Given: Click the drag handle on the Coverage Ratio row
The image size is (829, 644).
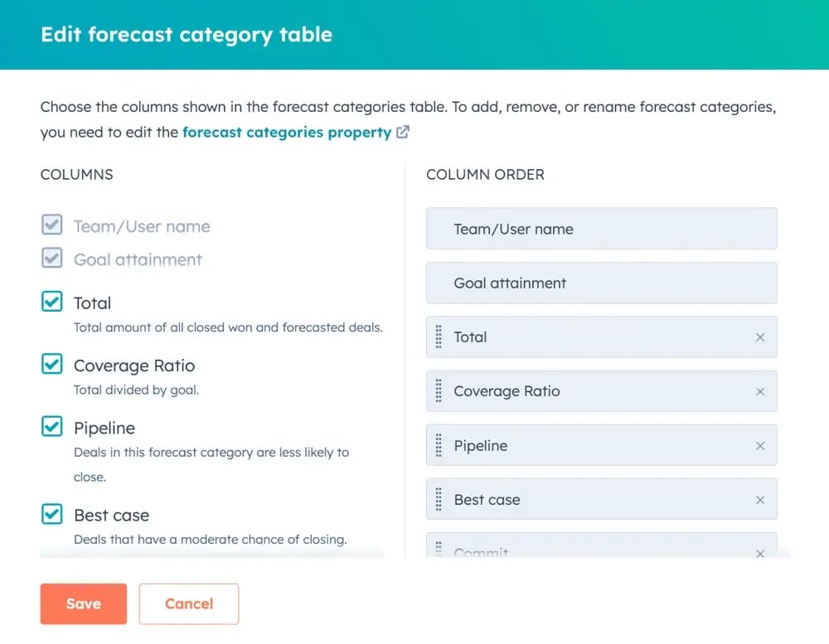Looking at the screenshot, I should tap(439, 391).
